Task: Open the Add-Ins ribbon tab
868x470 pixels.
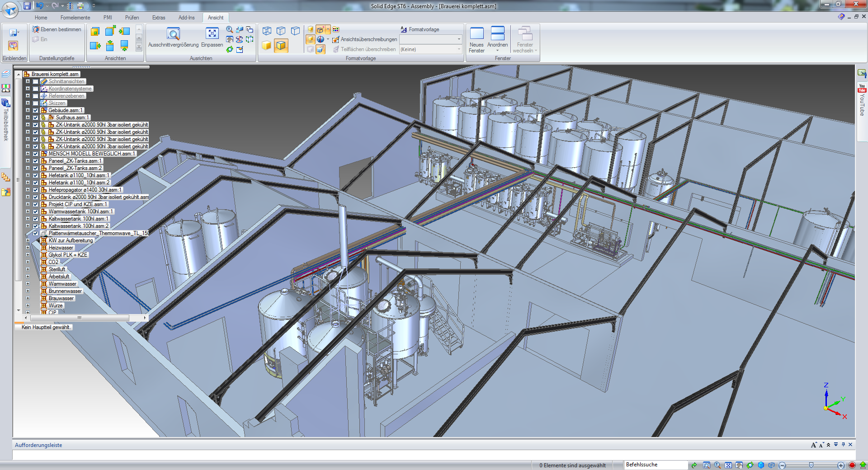Action: [186, 18]
